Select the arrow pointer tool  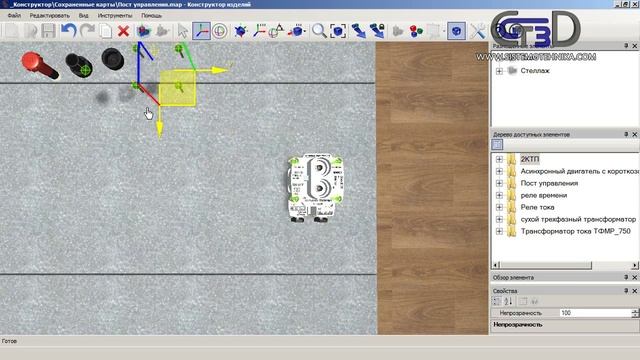pos(182,31)
